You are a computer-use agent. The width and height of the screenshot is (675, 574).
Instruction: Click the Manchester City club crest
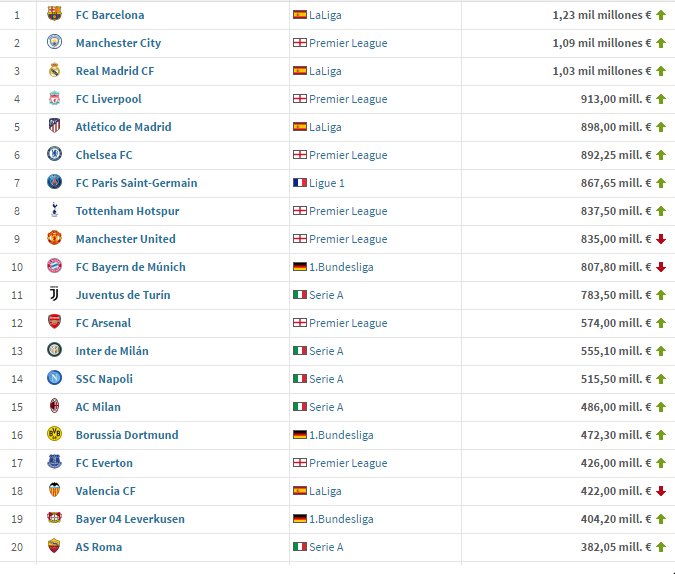point(54,42)
